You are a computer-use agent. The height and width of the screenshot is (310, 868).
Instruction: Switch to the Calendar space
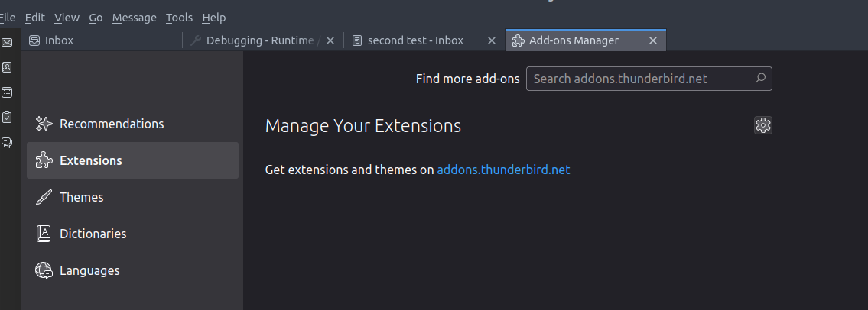(7, 92)
